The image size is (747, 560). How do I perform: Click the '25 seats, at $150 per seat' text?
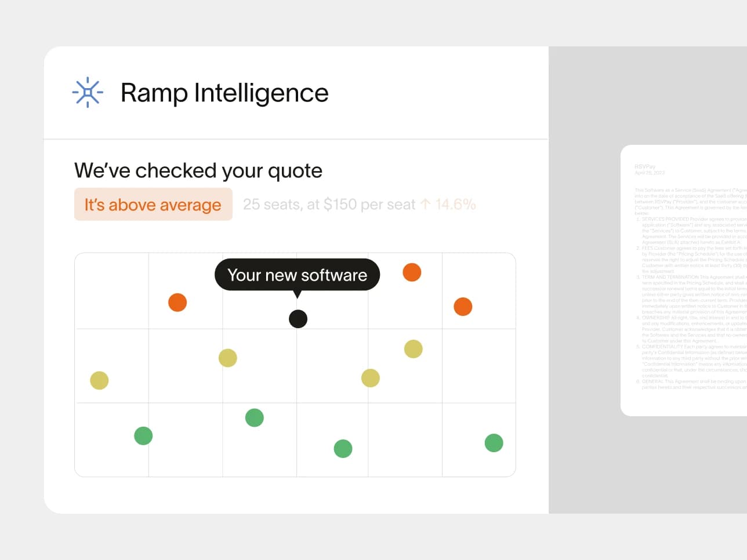point(329,204)
